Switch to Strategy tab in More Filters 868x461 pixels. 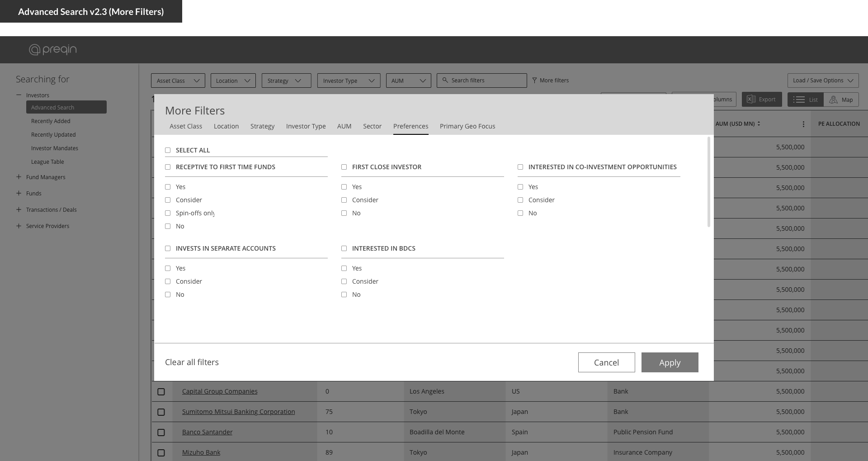pyautogui.click(x=262, y=126)
